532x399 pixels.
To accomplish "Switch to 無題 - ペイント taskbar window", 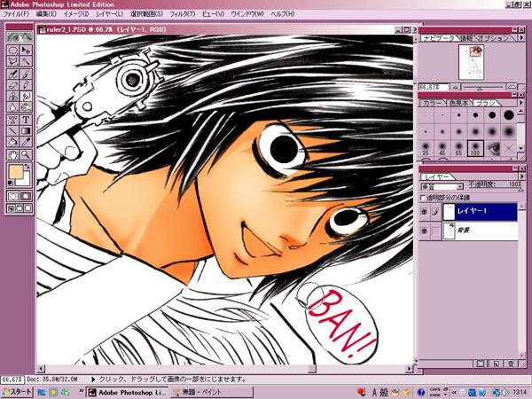I will click(212, 392).
